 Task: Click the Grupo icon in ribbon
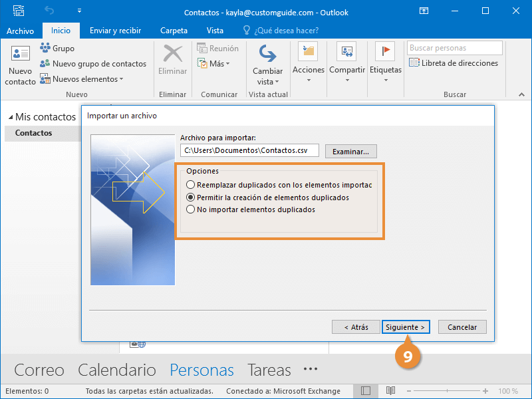45,48
